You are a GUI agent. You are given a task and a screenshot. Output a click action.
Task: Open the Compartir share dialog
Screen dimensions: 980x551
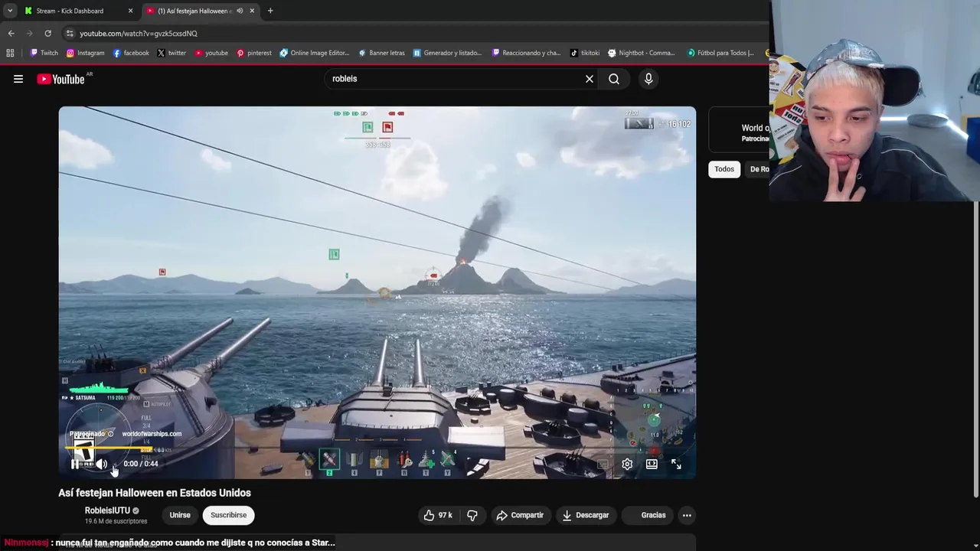pos(520,515)
